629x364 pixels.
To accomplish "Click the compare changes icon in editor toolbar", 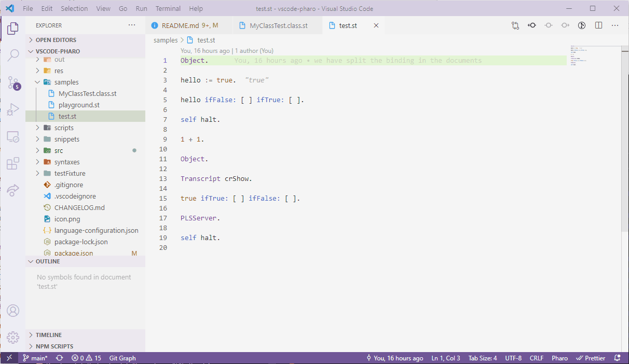I will pyautogui.click(x=515, y=25).
